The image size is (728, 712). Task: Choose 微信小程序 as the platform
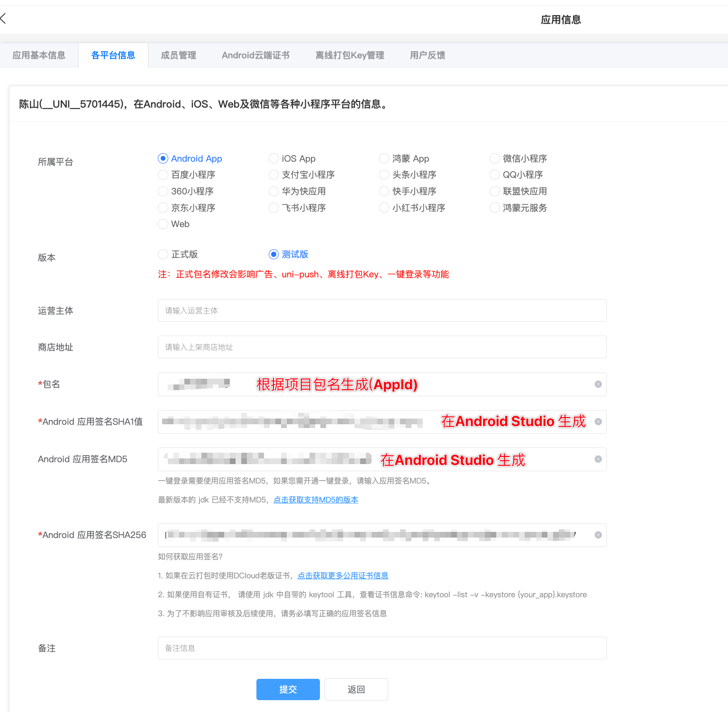494,158
